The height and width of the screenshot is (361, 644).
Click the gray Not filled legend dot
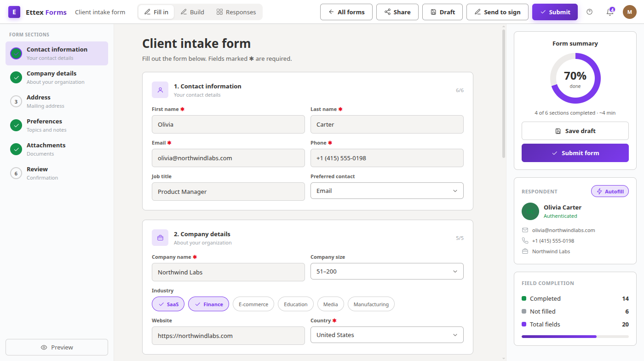pos(524,311)
